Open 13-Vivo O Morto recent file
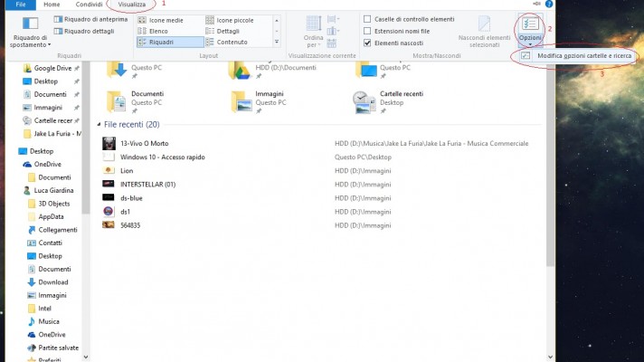The image size is (644, 362). pos(144,143)
